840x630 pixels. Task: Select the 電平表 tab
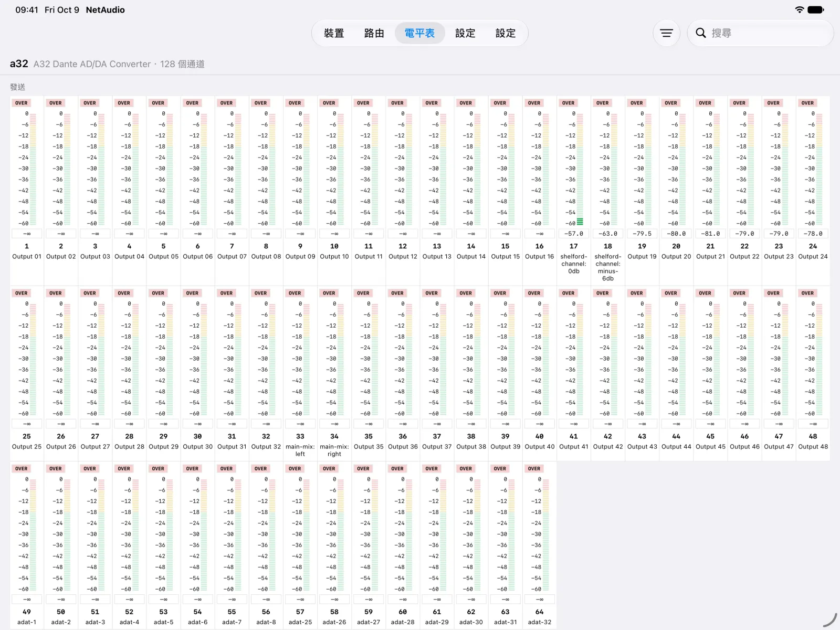[419, 33]
